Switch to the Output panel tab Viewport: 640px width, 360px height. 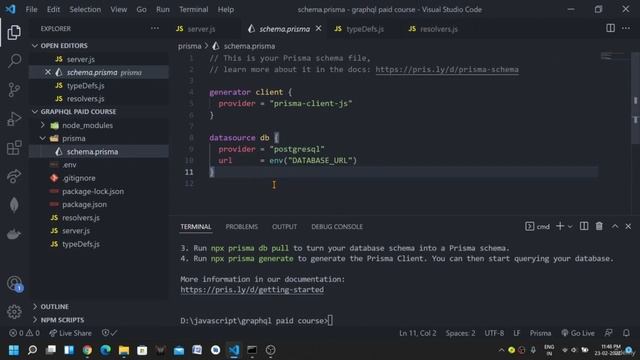(284, 227)
